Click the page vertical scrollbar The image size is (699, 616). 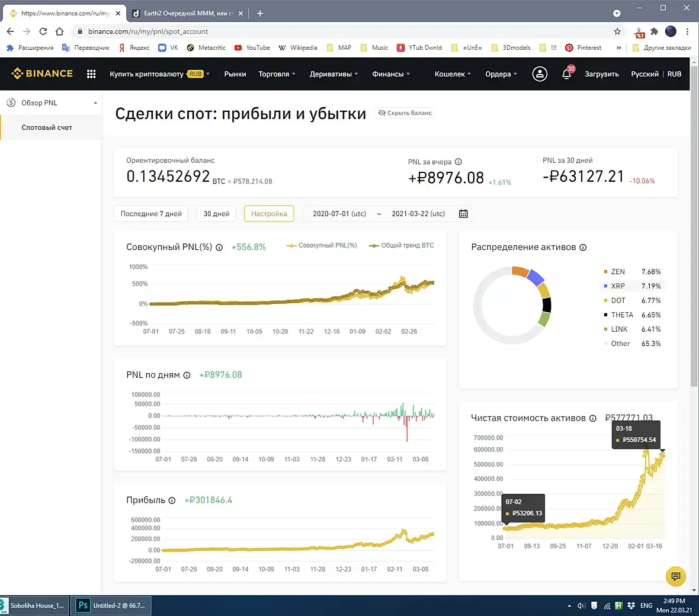(694, 227)
